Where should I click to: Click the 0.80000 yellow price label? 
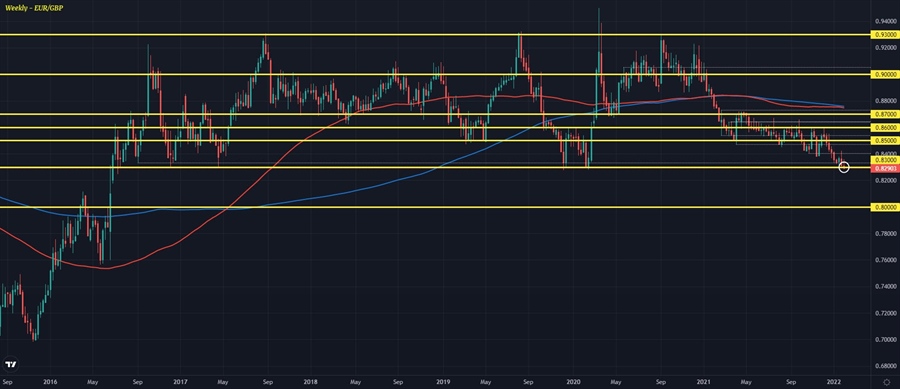(x=885, y=207)
